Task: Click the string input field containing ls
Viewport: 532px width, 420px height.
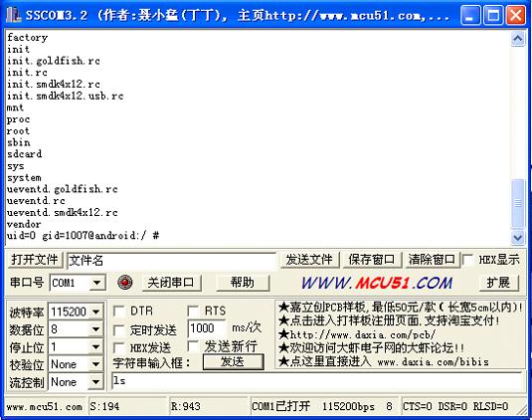Action: 317,381
